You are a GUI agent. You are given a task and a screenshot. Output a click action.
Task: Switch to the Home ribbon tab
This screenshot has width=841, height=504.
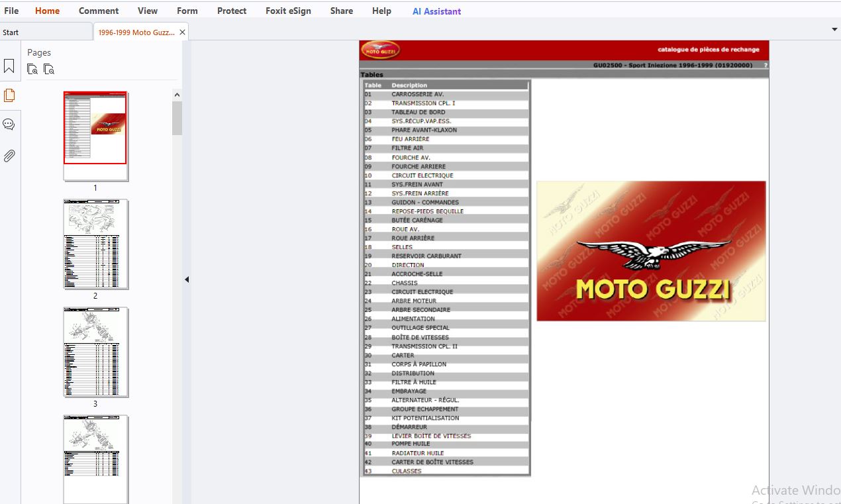click(x=47, y=11)
